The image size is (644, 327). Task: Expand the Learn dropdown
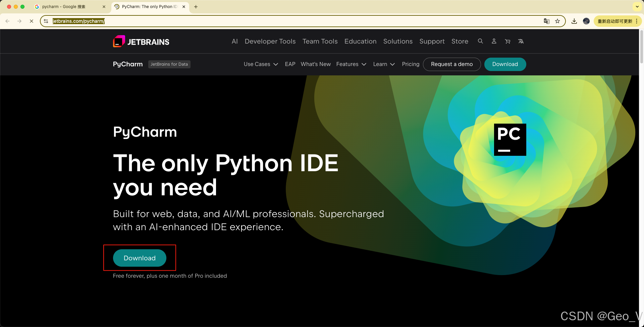(x=384, y=64)
